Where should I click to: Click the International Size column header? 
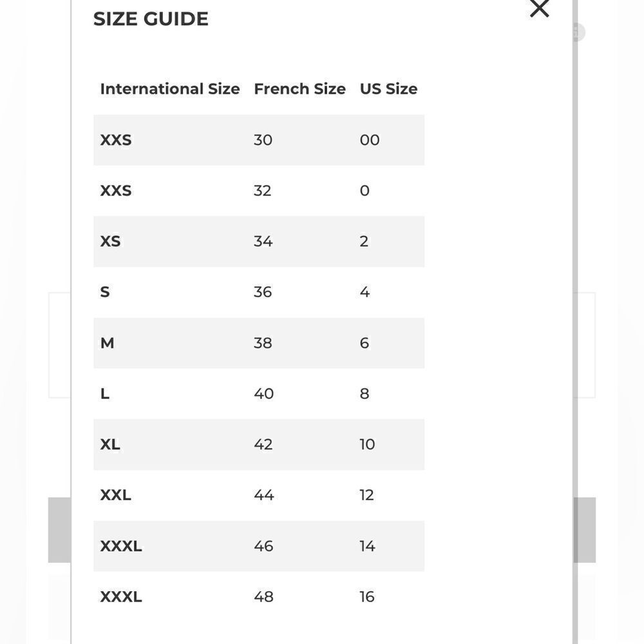[x=169, y=89]
